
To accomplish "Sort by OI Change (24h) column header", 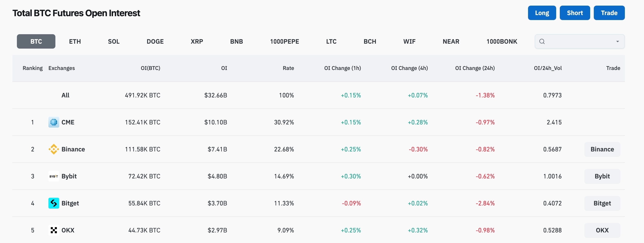I will click(474, 68).
